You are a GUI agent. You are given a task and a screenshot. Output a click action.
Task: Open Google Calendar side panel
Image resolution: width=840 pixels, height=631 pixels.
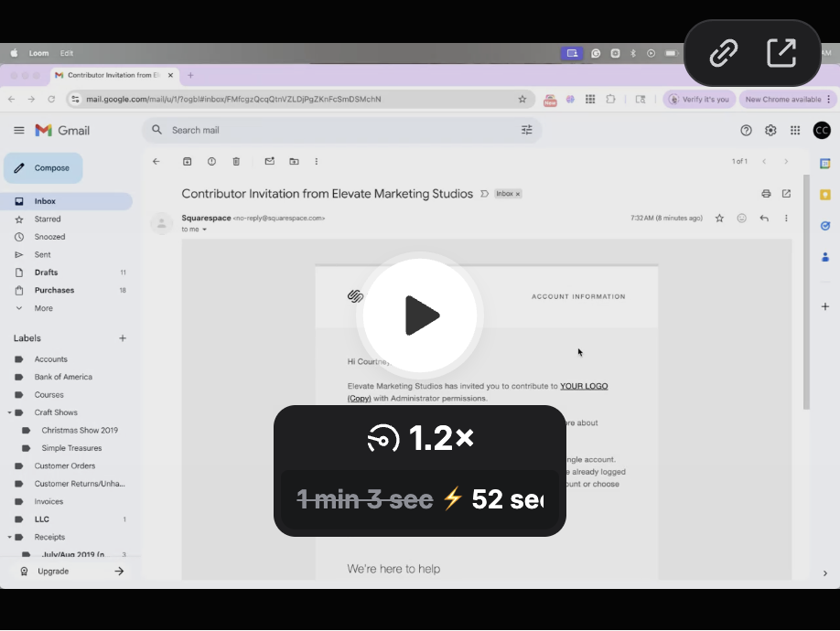tap(825, 164)
